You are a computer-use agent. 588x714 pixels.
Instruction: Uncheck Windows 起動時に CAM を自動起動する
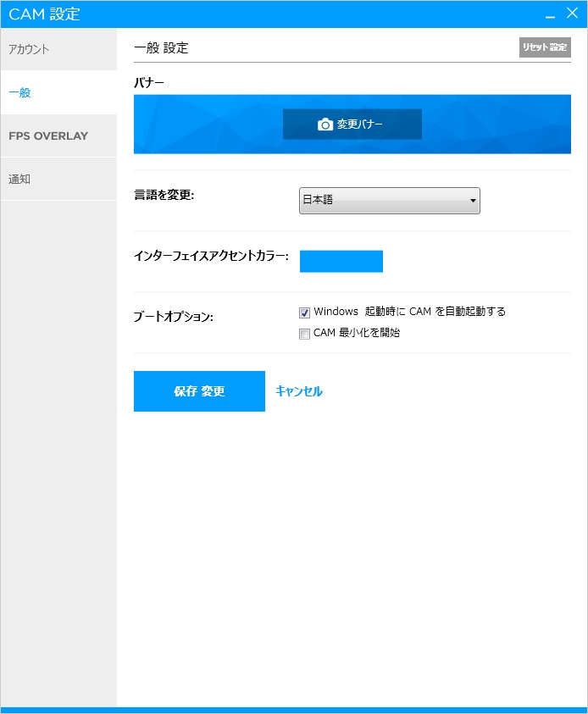[304, 313]
